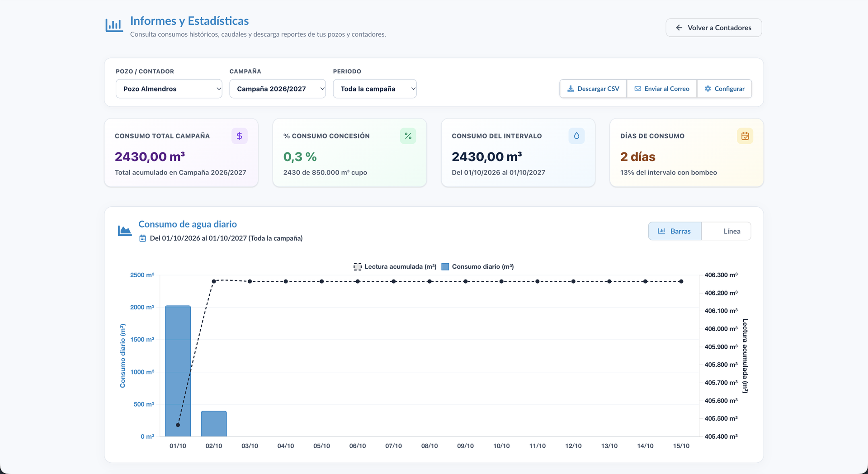Click the area chart icon beside Consumo de agua diario
The width and height of the screenshot is (868, 474).
(125, 231)
